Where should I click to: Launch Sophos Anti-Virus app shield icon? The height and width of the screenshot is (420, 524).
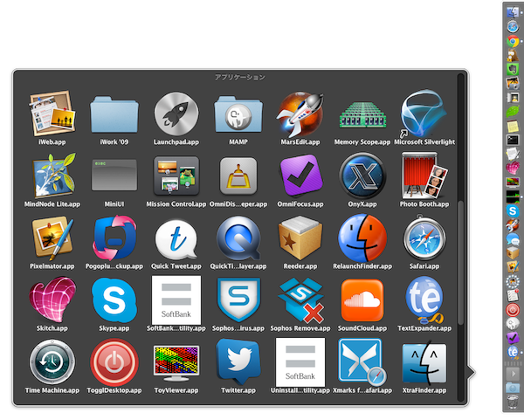point(238,300)
